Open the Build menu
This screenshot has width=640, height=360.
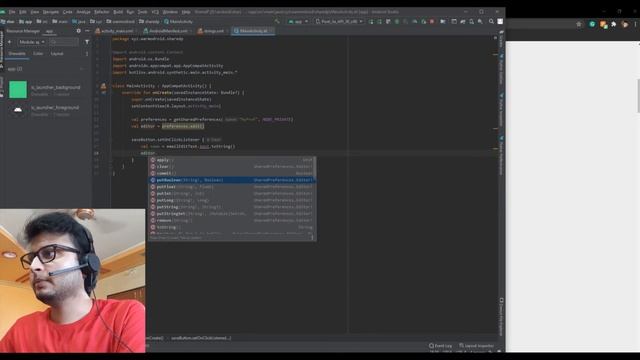pos(118,12)
